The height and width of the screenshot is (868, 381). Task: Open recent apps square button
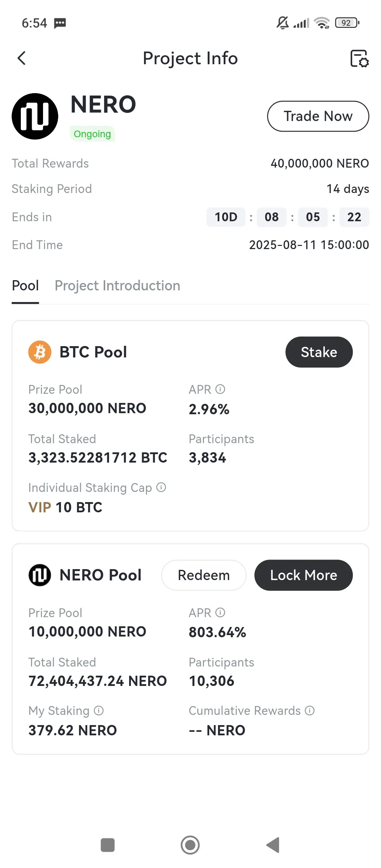[108, 845]
